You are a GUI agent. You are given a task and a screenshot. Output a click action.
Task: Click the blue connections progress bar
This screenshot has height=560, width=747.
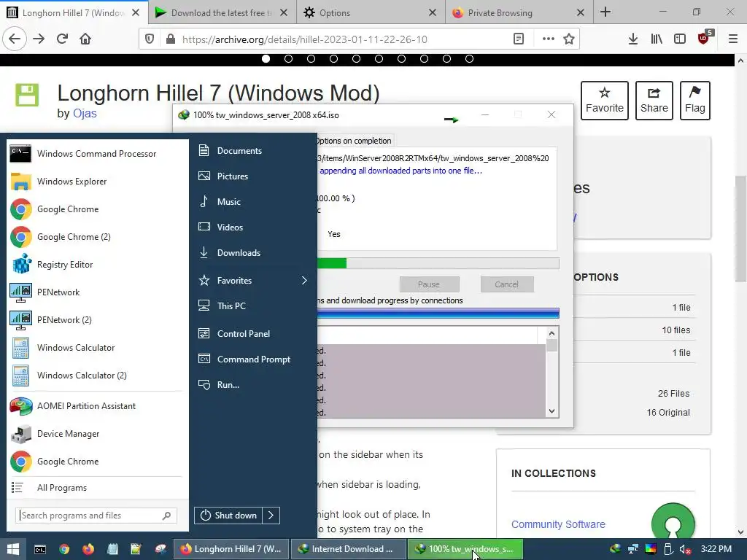coord(438,313)
